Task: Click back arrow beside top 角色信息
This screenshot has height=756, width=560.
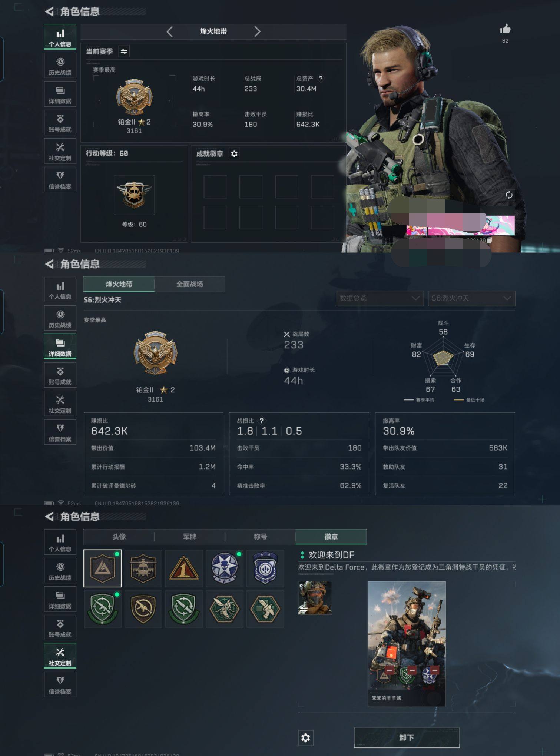Action: pos(49,11)
